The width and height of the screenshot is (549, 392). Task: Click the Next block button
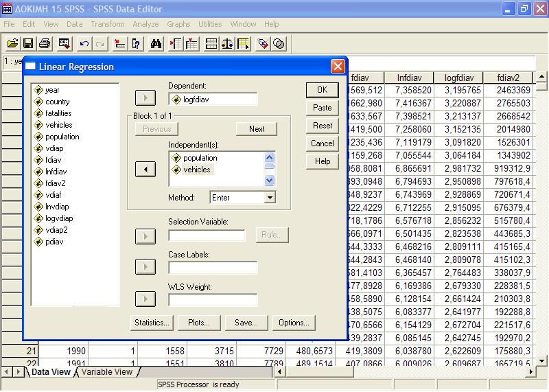click(257, 129)
